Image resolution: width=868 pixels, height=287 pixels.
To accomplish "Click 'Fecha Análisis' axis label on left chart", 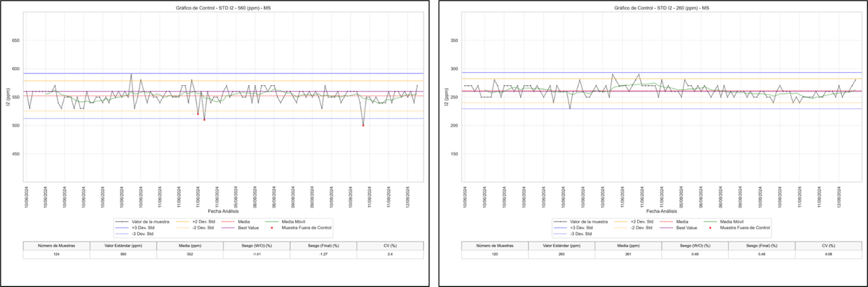I will click(223, 211).
